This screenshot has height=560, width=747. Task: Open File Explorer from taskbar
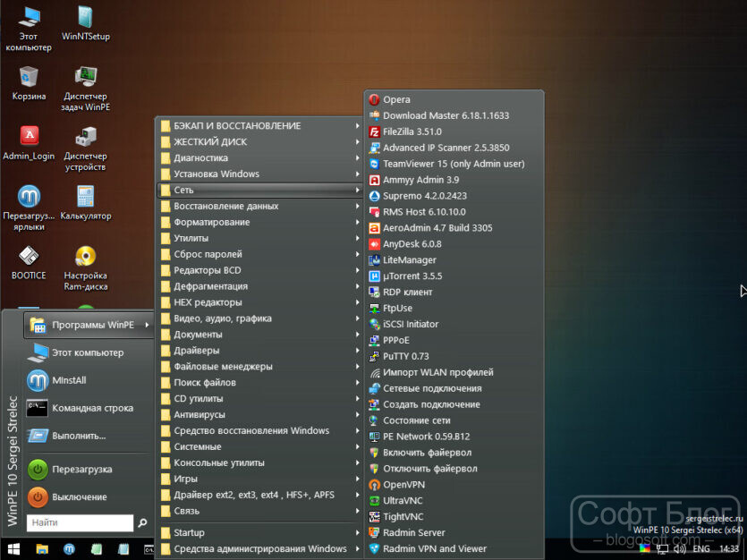click(42, 549)
